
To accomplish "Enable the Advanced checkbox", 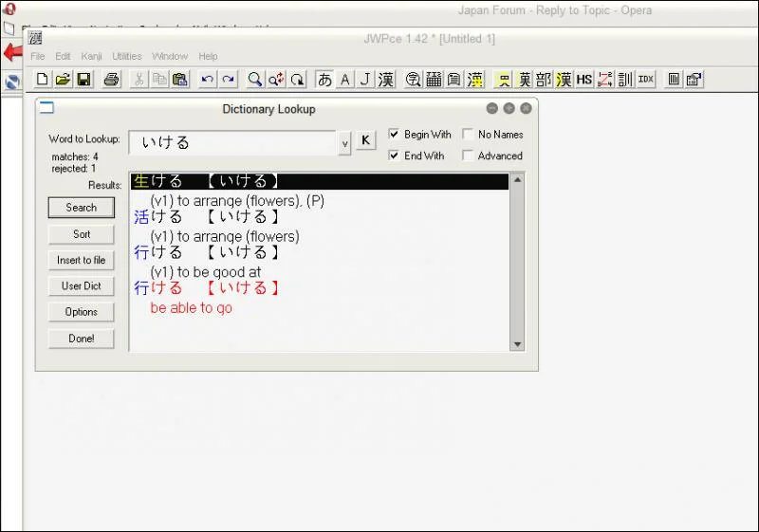I will click(x=468, y=156).
